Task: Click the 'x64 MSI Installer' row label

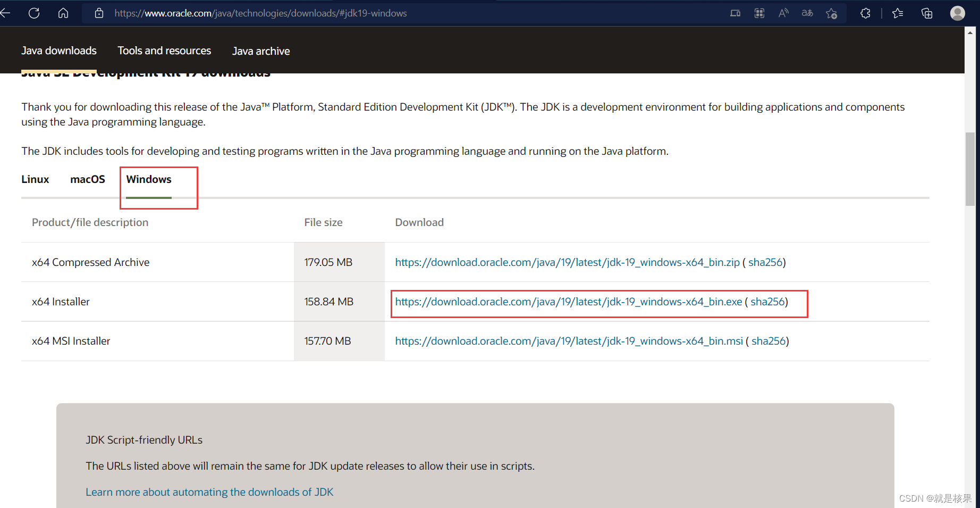Action: tap(71, 341)
